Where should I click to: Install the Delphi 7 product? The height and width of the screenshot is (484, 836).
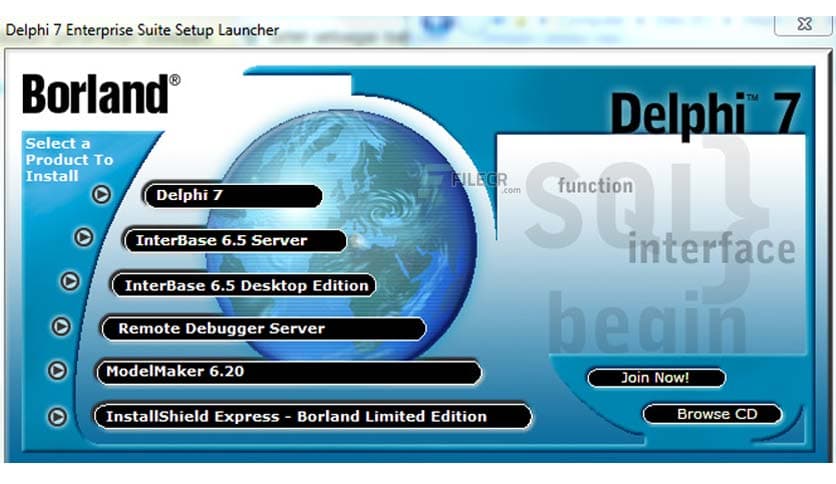tap(233, 196)
